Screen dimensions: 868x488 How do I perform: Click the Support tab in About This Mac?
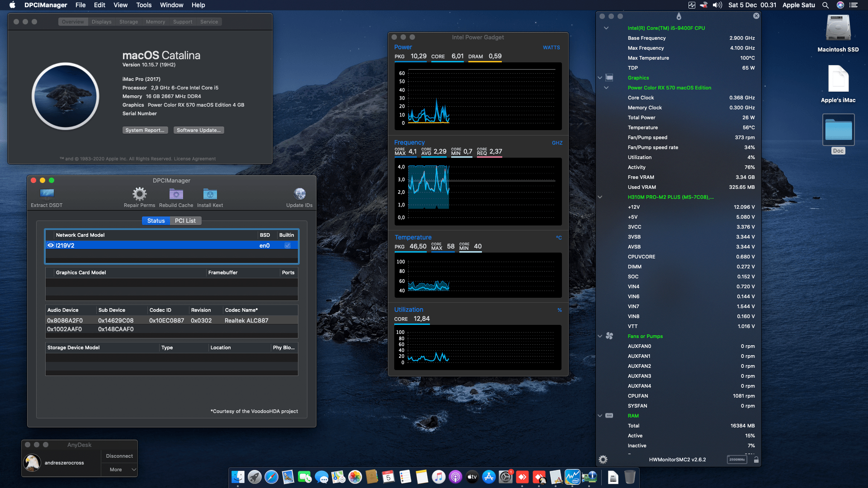click(x=183, y=22)
